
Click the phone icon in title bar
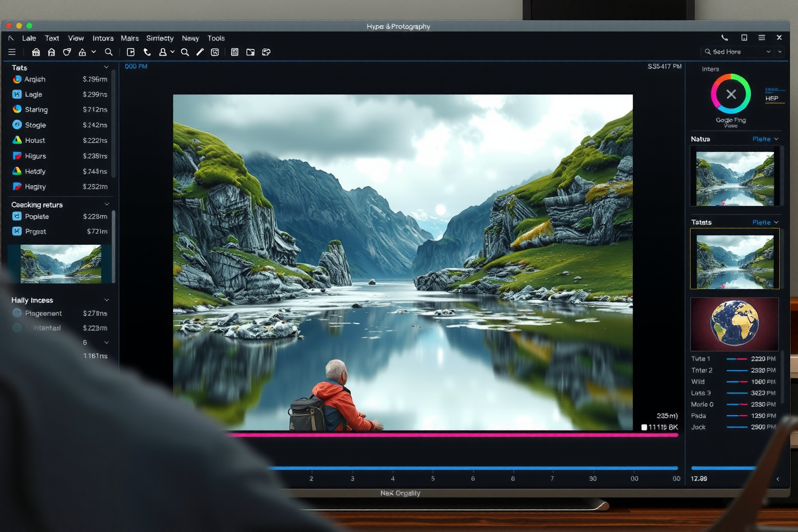pos(724,38)
